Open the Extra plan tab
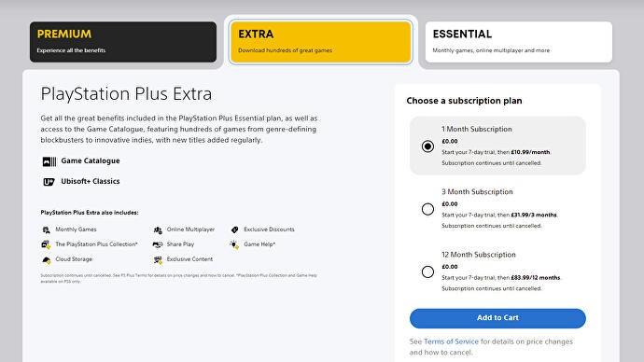 [x=321, y=42]
